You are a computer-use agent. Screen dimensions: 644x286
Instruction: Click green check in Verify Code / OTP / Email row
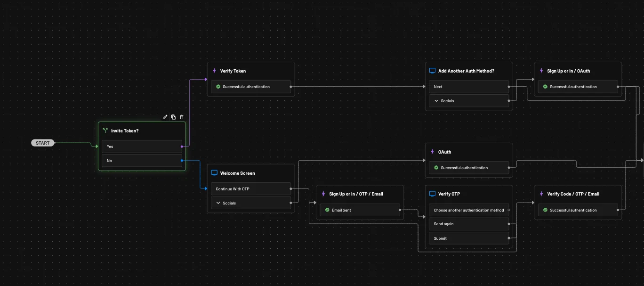point(545,210)
